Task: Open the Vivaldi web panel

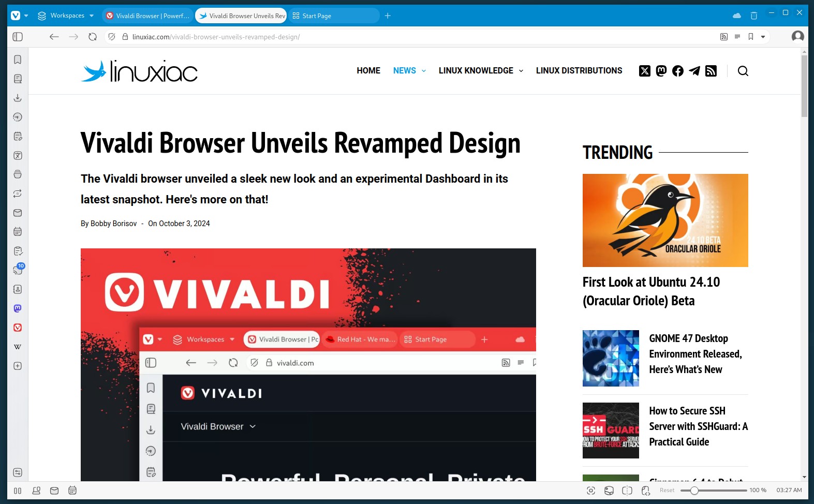Action: 18,328
